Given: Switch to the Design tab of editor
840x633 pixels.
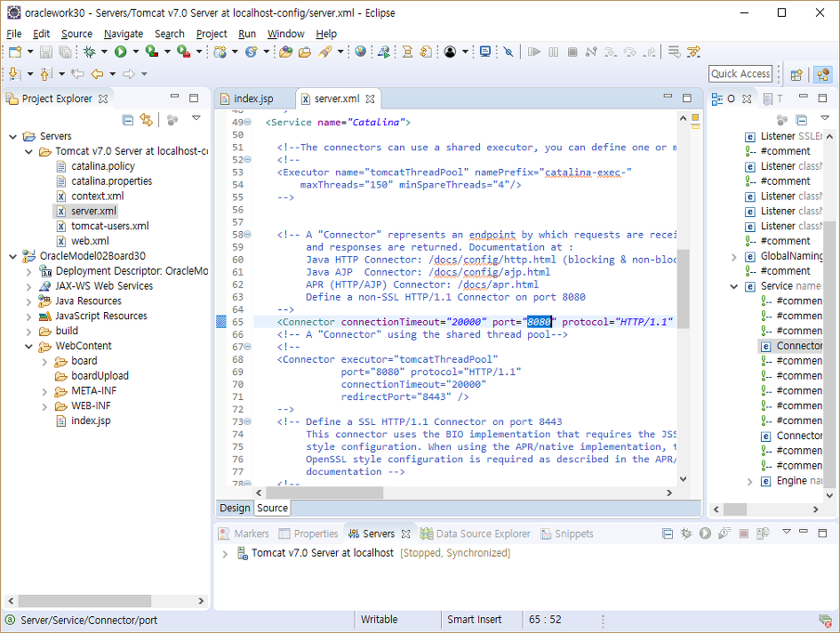Looking at the screenshot, I should (236, 508).
